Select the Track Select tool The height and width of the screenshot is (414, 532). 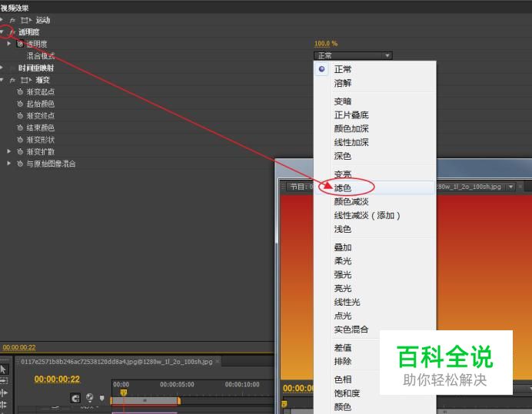pyautogui.click(x=3, y=382)
